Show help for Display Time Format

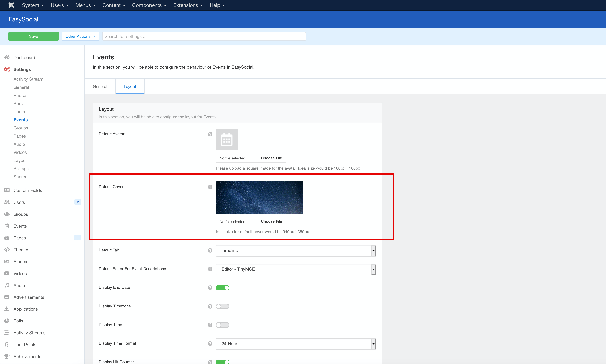[x=210, y=344]
